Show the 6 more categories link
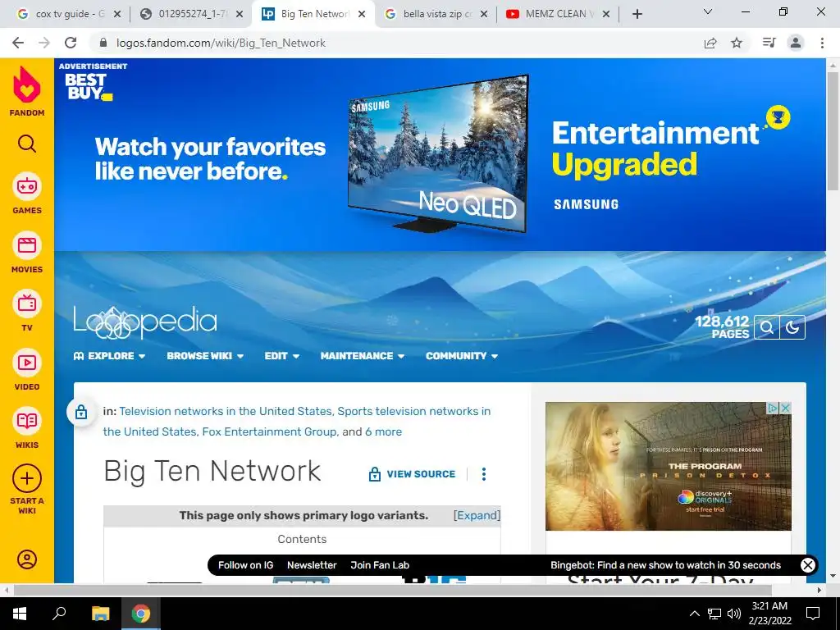 (x=384, y=431)
